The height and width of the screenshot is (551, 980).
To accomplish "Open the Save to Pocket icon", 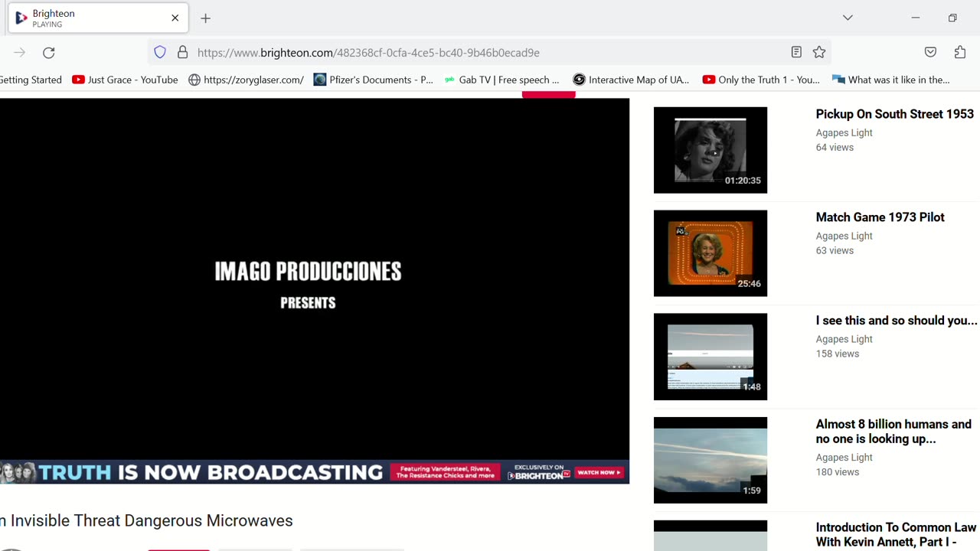I will pos(930,52).
